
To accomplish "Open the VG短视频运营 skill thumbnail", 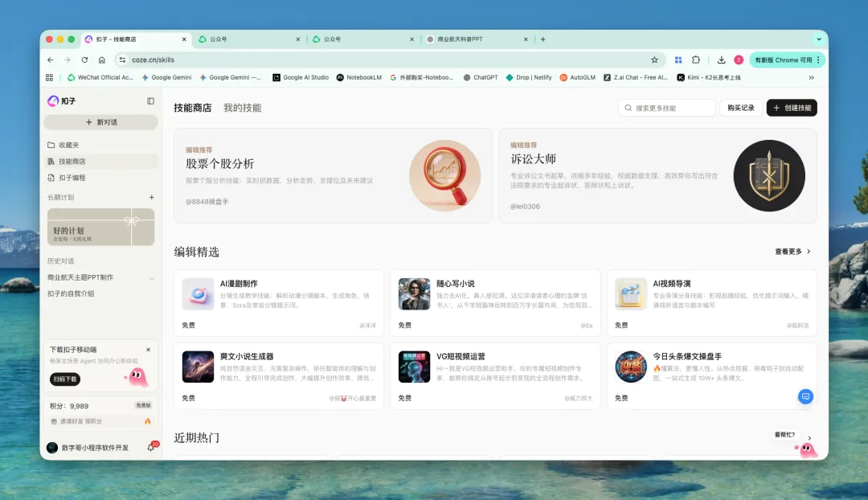I will 414,367.
